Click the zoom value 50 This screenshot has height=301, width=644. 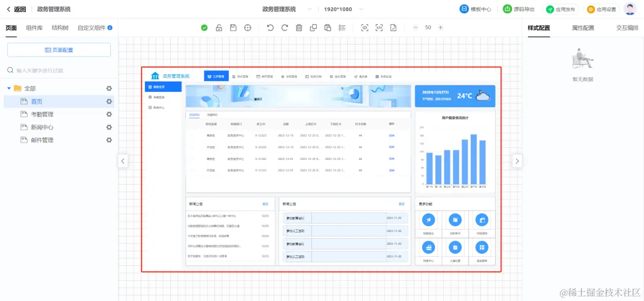pos(428,28)
